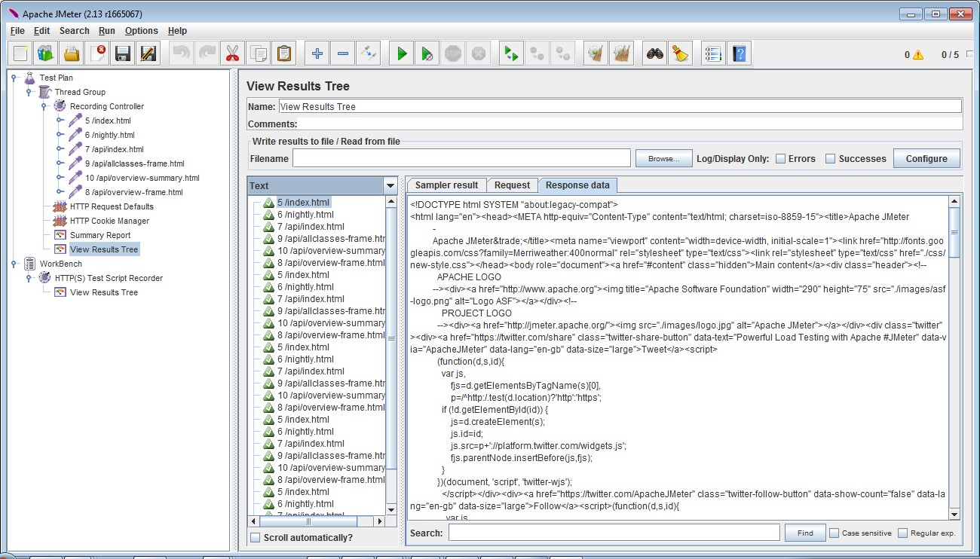The image size is (980, 559).
Task: Toggle Scroll automatically checkbox
Action: tap(256, 537)
